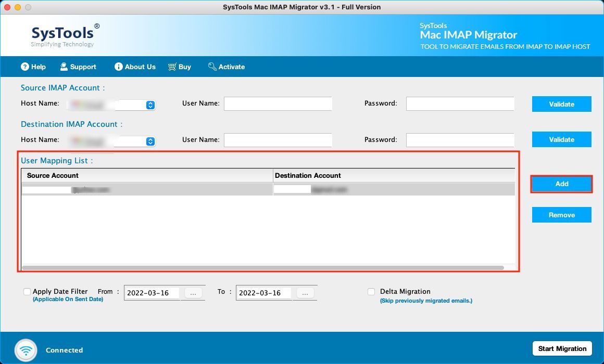Click the SysTools logo
The width and height of the screenshot is (604, 364).
(x=65, y=35)
